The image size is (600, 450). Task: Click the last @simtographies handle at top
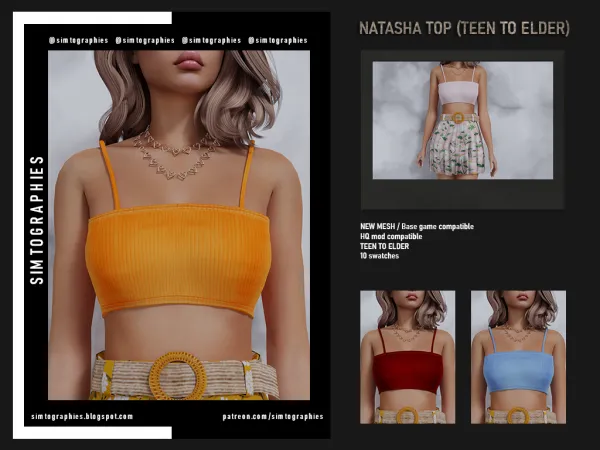(x=278, y=40)
